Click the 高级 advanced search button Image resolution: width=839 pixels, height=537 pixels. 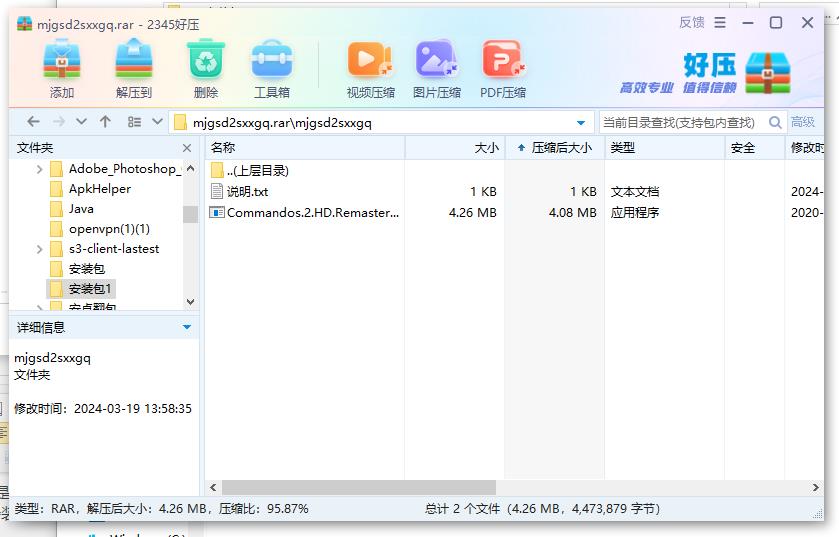pos(803,122)
